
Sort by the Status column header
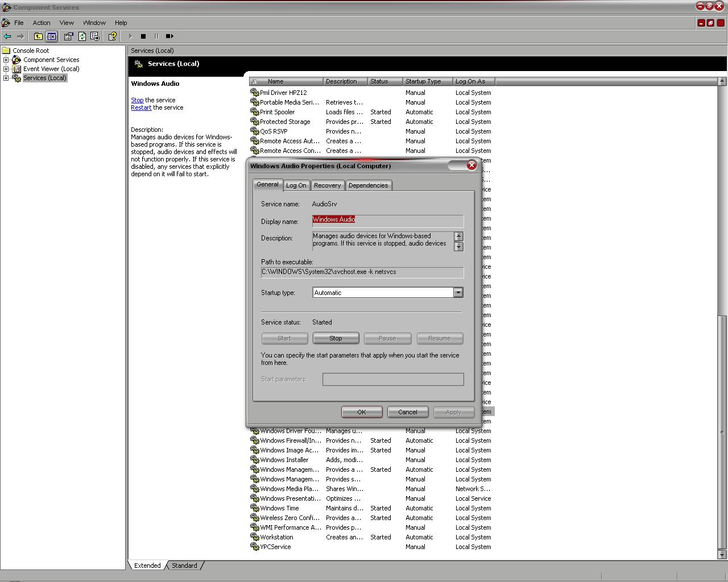coord(386,81)
